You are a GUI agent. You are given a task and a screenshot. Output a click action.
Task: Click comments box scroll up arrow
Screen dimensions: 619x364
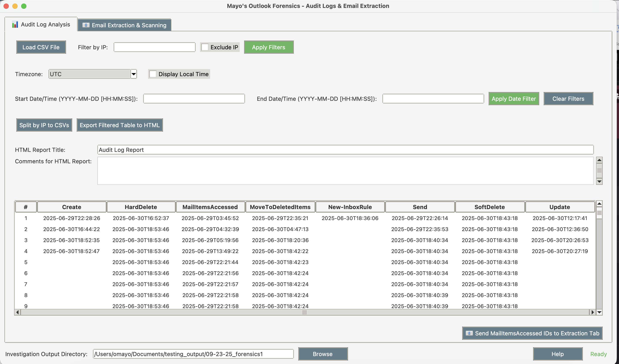599,160
